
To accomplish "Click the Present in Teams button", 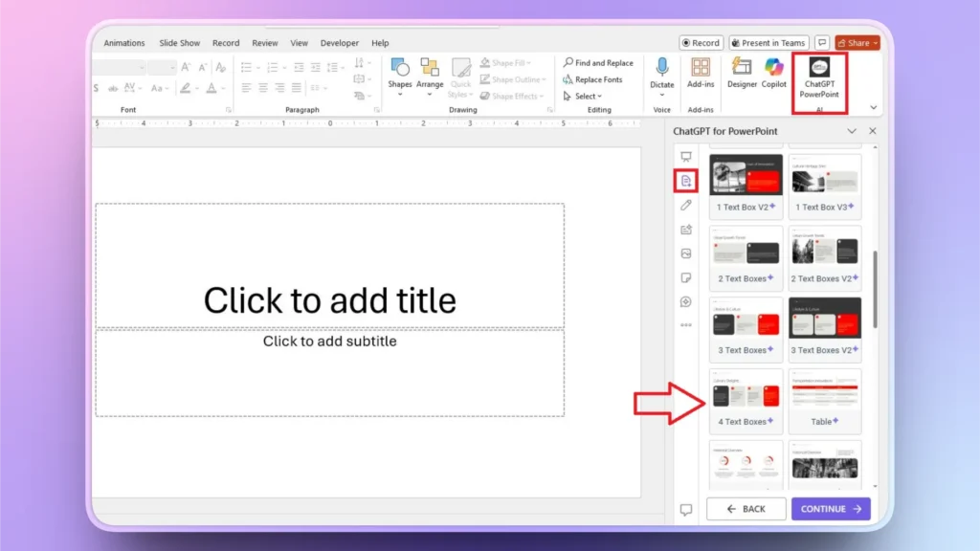I will coord(768,42).
